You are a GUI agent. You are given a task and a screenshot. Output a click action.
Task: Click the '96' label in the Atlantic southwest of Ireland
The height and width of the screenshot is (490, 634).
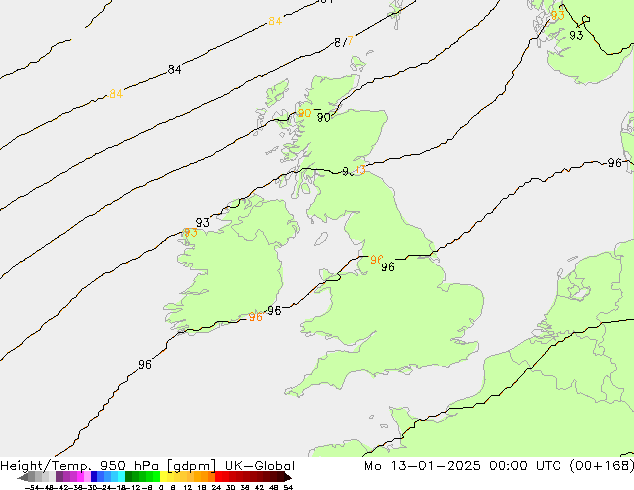click(x=145, y=365)
